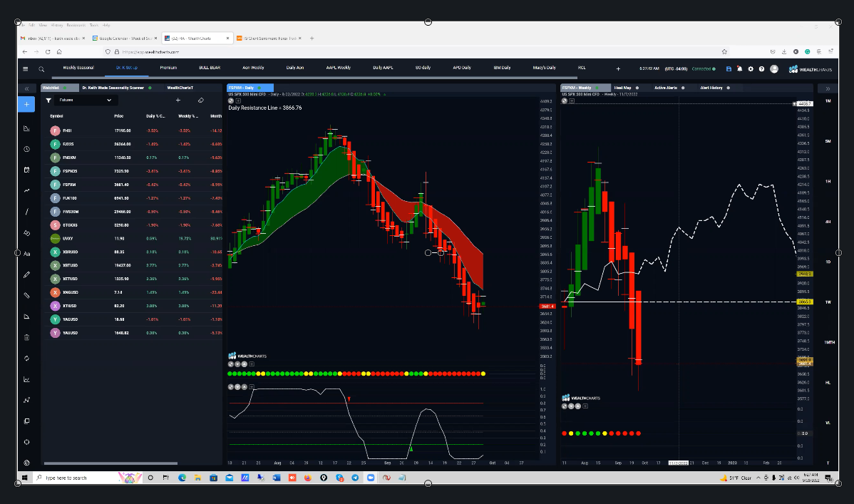
Task: Switch to Weekly Seasonal workspace tab
Action: [x=78, y=68]
